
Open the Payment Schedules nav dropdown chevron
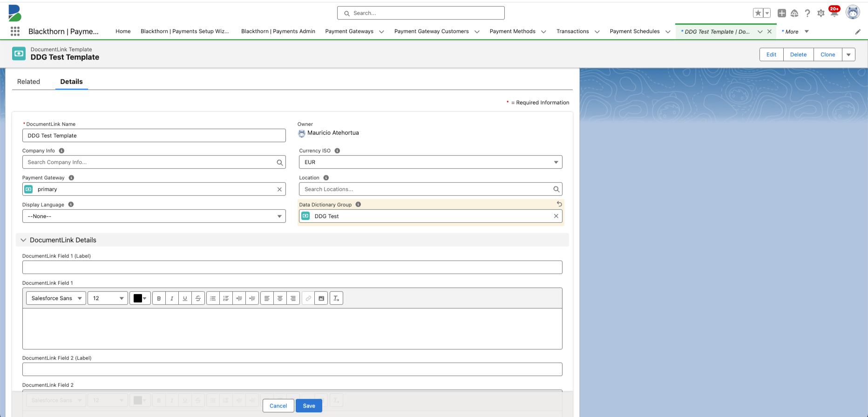(668, 32)
